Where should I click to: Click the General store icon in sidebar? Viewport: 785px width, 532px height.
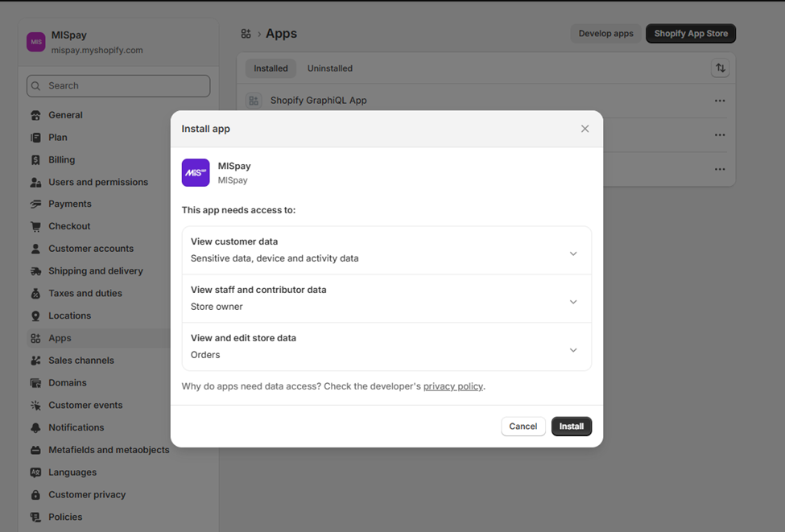(x=35, y=115)
